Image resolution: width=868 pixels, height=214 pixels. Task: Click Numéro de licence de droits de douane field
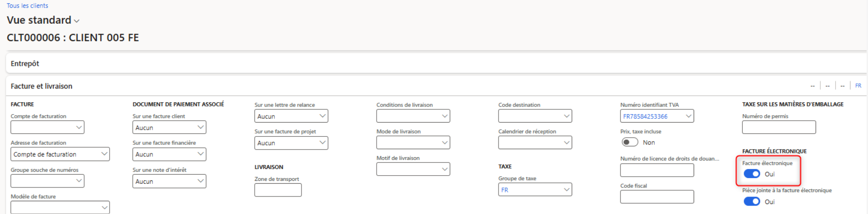657,170
